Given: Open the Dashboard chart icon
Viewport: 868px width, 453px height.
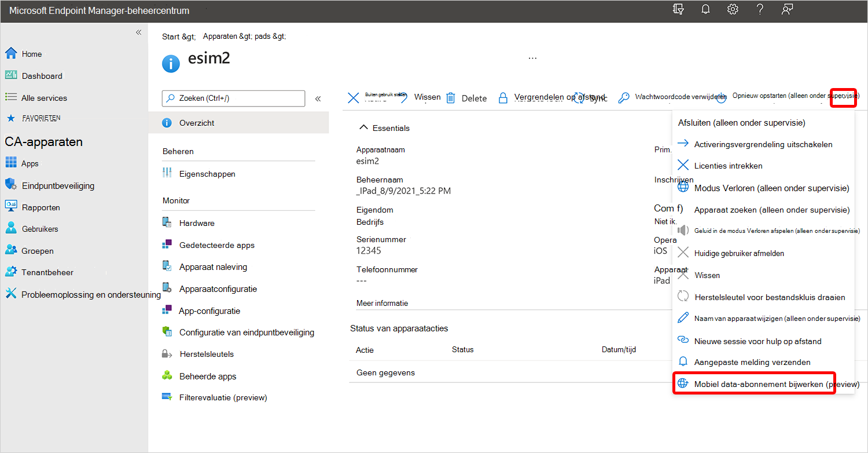Looking at the screenshot, I should [x=10, y=75].
